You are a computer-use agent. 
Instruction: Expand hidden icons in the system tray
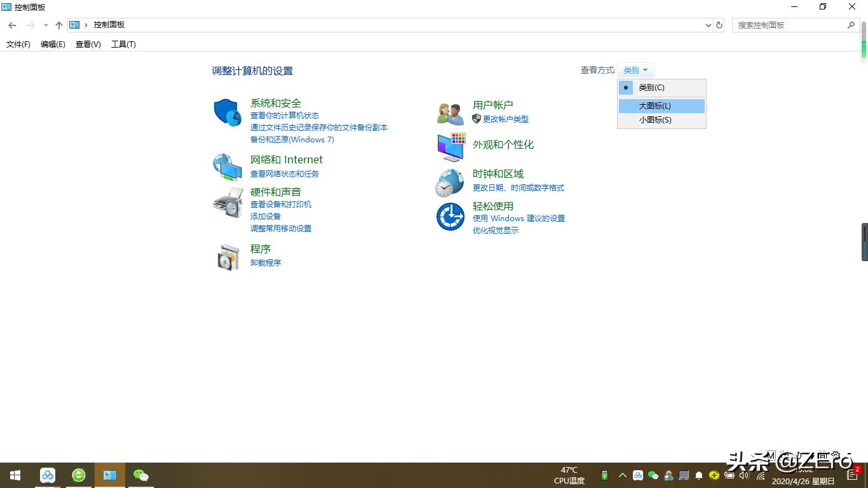[x=623, y=475]
